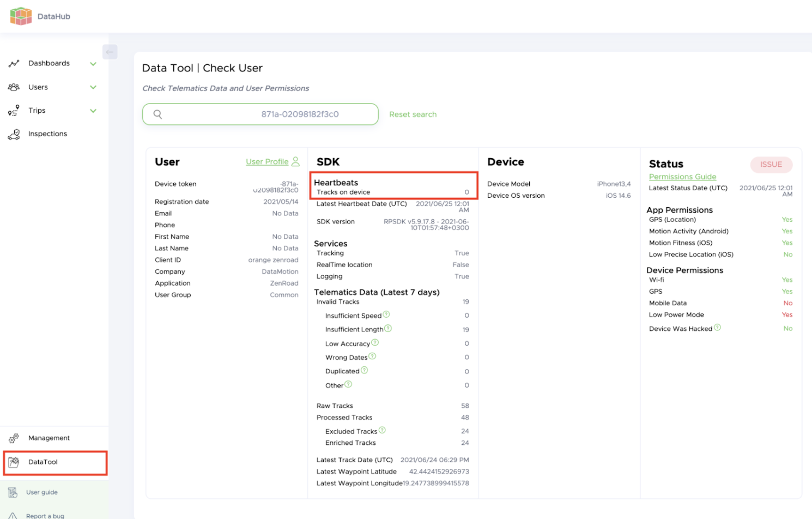
Task: Click Reset search link
Action: click(x=413, y=114)
